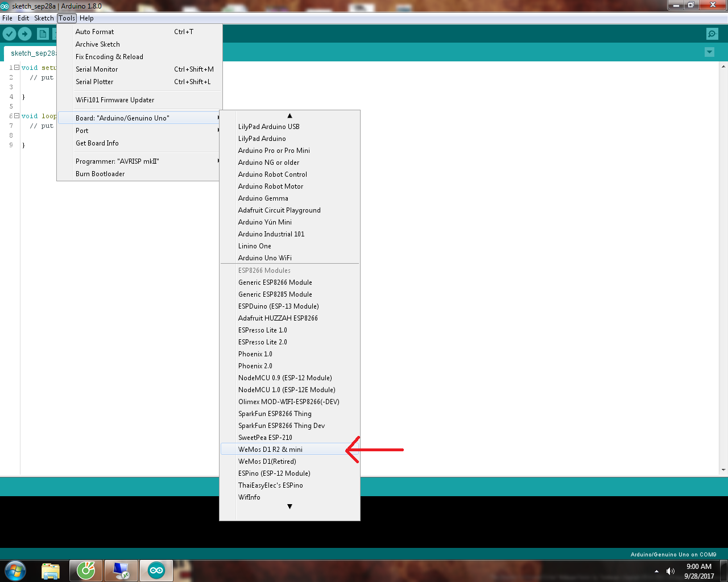Screen dimensions: 728x582
Task: Open the tab options dropdown arrow
Action: click(709, 52)
